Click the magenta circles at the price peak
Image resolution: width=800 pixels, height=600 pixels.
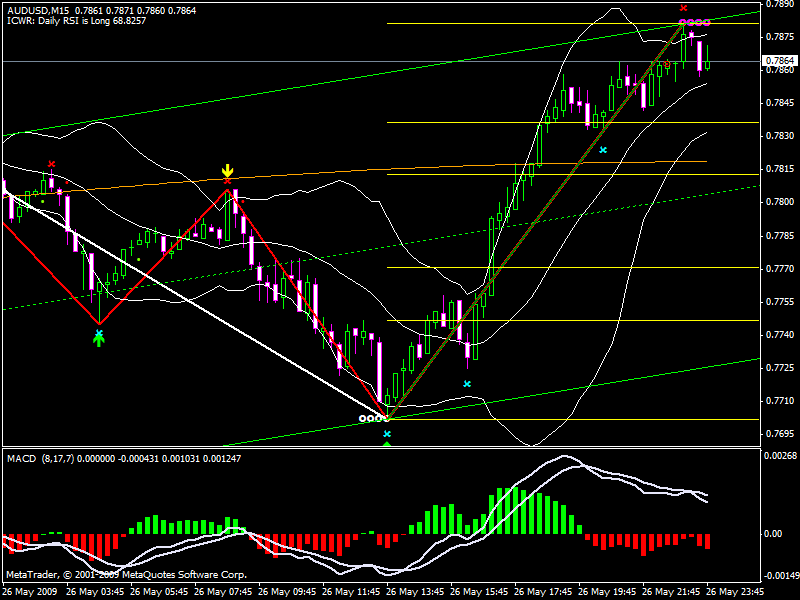[x=694, y=22]
